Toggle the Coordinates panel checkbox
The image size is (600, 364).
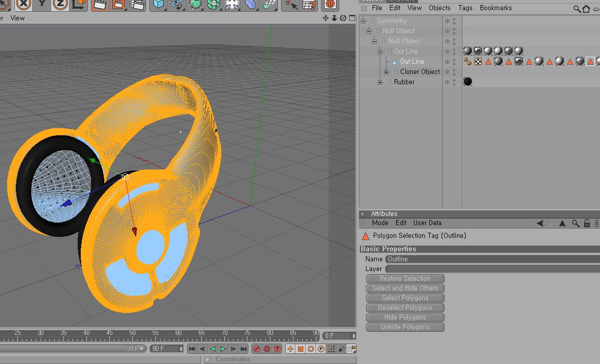207,359
